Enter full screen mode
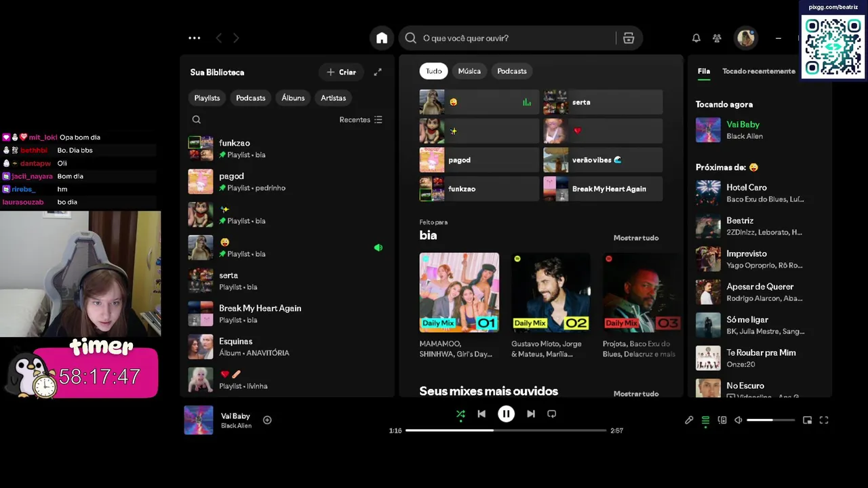Image resolution: width=868 pixels, height=488 pixels. 824,420
